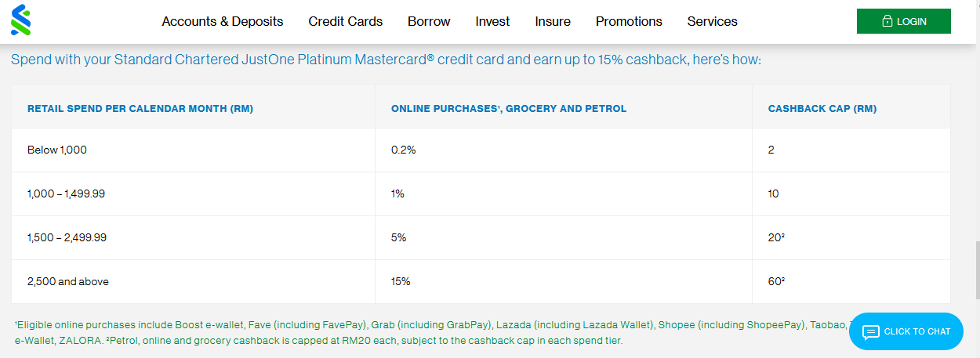Image resolution: width=980 pixels, height=358 pixels.
Task: Click the 0.2% cashback rate cell
Action: tap(403, 150)
